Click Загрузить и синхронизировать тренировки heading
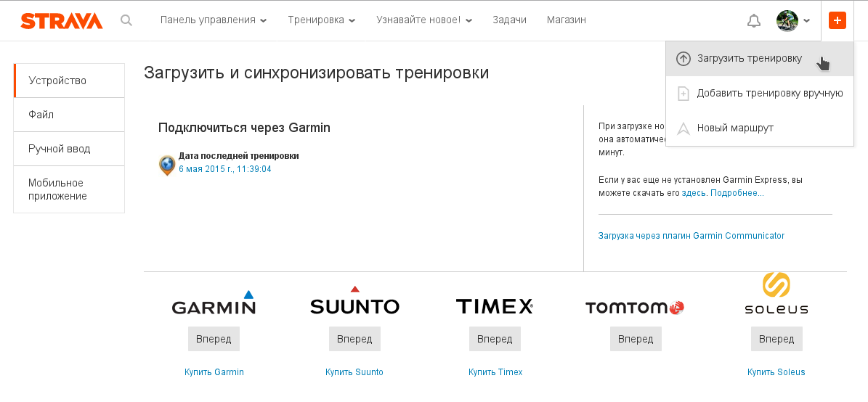Viewport: 868px width, 402px height. coord(316,73)
